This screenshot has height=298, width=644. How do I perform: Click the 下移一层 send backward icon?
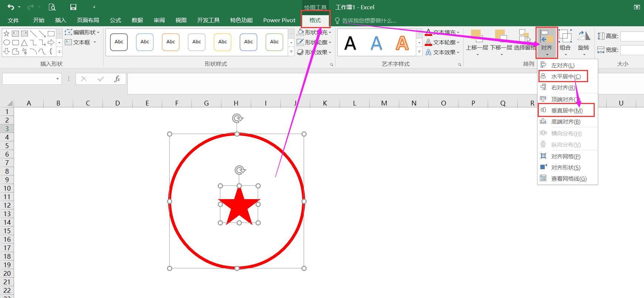tap(501, 36)
